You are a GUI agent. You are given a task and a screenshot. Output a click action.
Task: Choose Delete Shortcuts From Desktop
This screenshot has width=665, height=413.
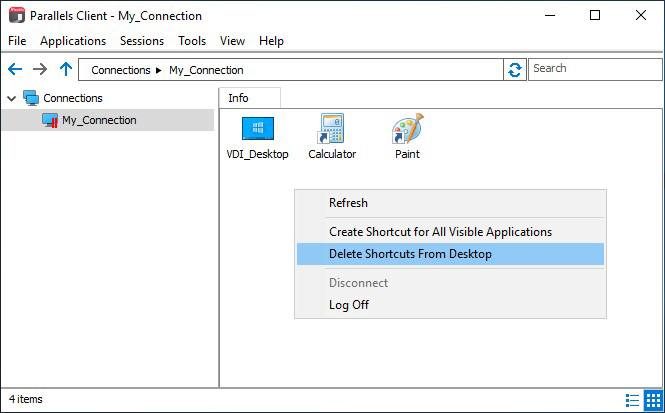450,254
